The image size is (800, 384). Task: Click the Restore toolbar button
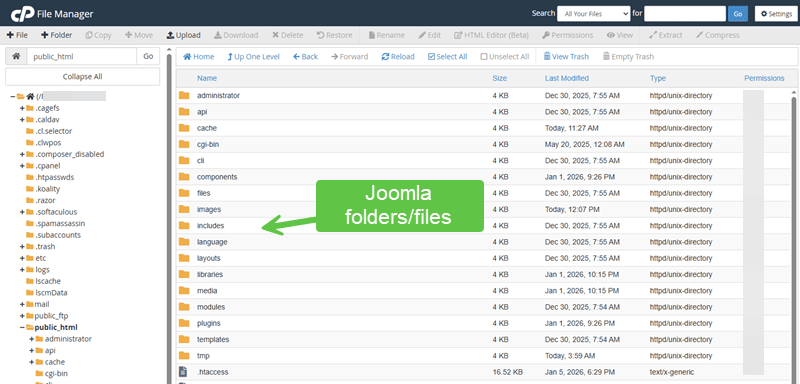[x=334, y=35]
